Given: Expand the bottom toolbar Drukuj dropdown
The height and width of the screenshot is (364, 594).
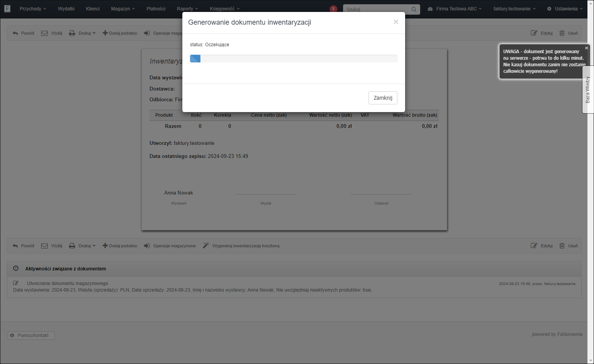Looking at the screenshot, I should [x=82, y=246].
